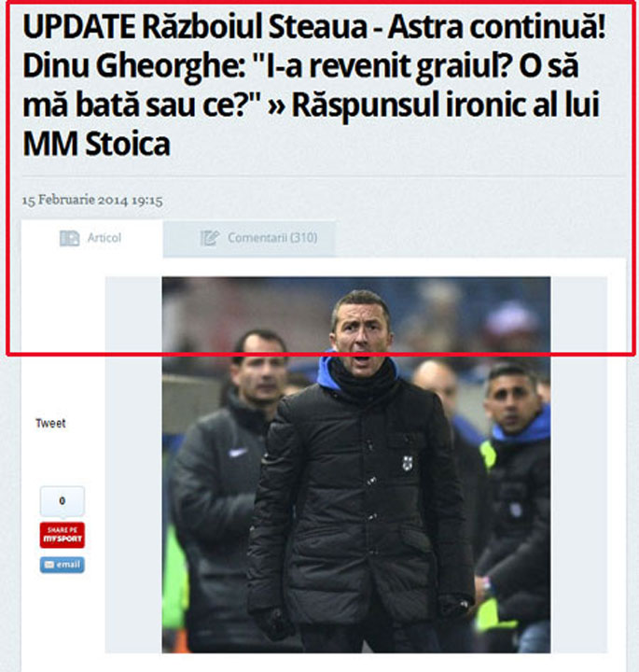Click the club emblem on coach's jacket
Viewport: 639px width, 672px height.
tap(408, 463)
